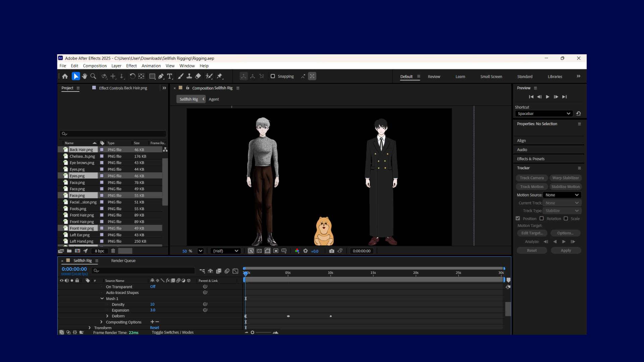Switch to the Small Screen workspace
644x362 pixels.
pos(491,77)
